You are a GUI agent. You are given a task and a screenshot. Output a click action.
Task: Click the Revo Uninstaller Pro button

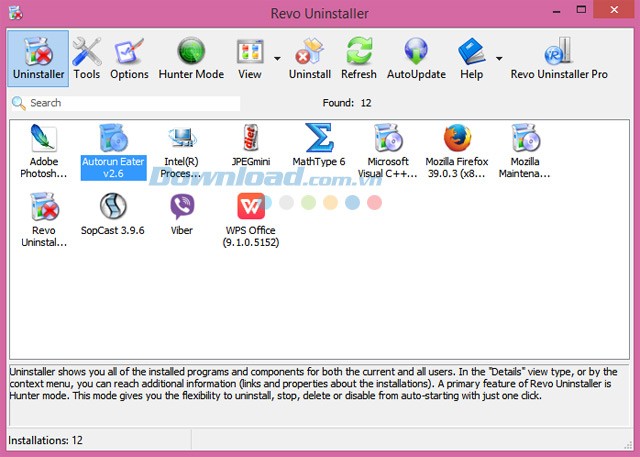pos(558,58)
